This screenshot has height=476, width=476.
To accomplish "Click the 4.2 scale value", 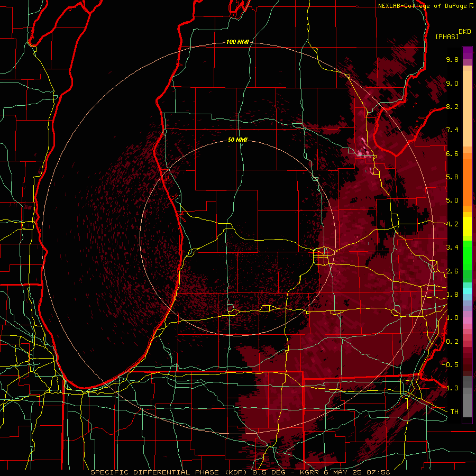I will [x=452, y=224].
